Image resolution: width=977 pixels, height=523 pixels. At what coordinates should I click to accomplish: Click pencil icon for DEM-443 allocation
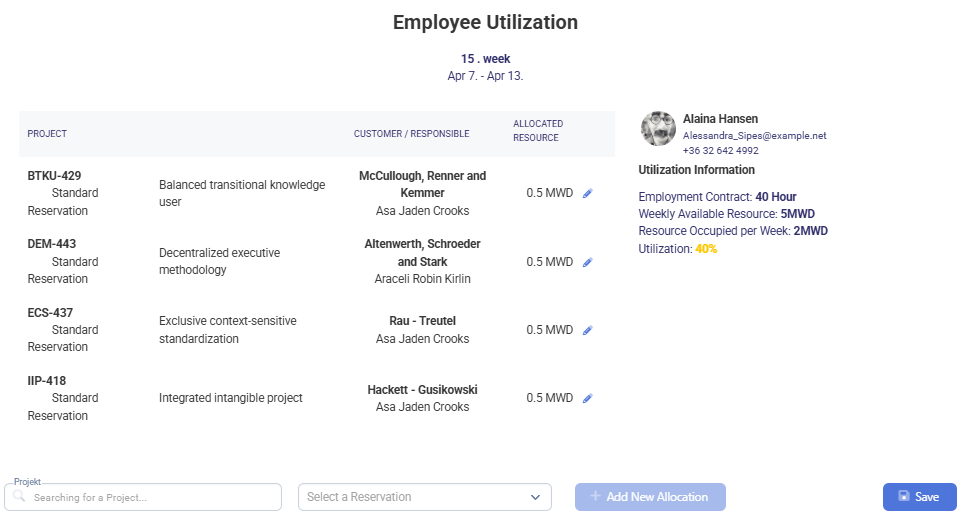click(x=588, y=262)
